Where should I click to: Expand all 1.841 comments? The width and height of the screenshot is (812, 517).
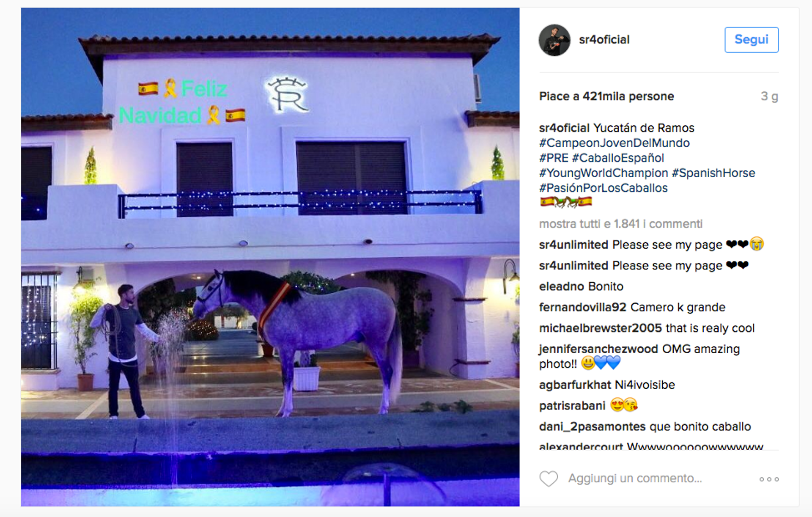620,224
